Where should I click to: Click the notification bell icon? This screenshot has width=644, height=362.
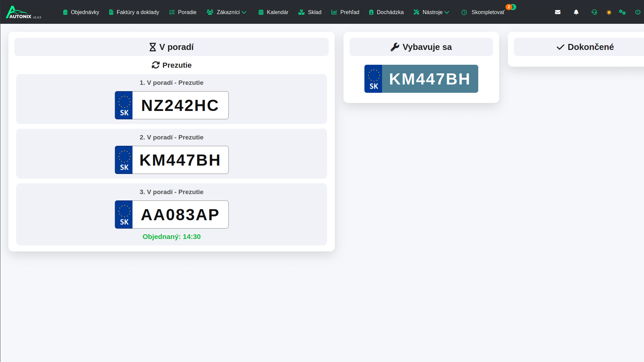tap(576, 12)
